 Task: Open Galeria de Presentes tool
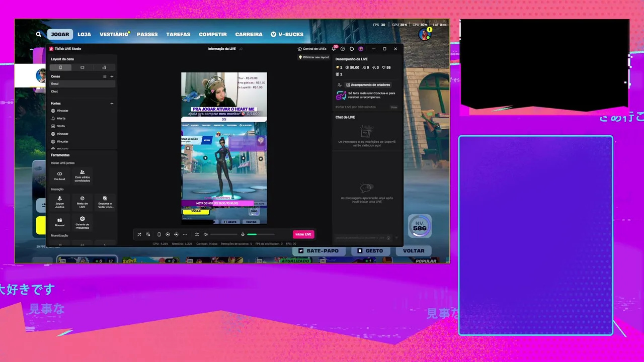83,222
